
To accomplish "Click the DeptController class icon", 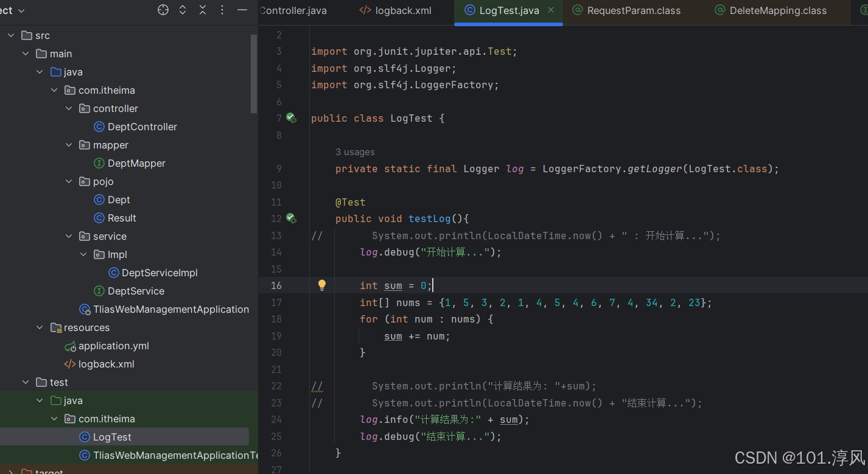I will pos(99,127).
